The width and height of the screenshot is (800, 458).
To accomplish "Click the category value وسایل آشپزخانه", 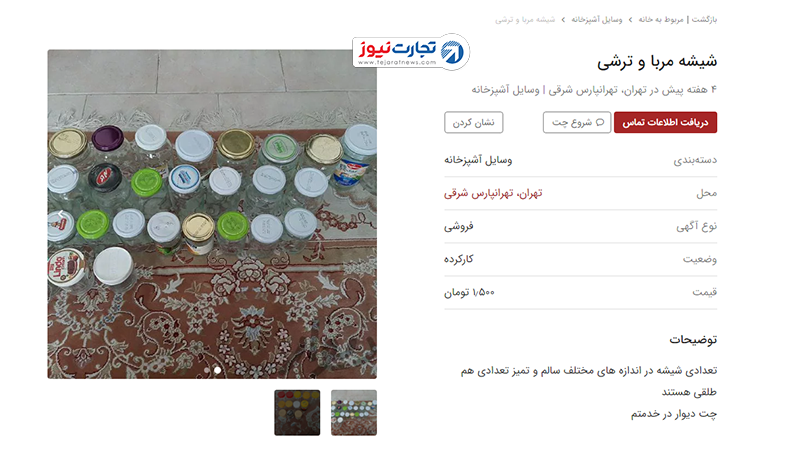I will coord(478,160).
